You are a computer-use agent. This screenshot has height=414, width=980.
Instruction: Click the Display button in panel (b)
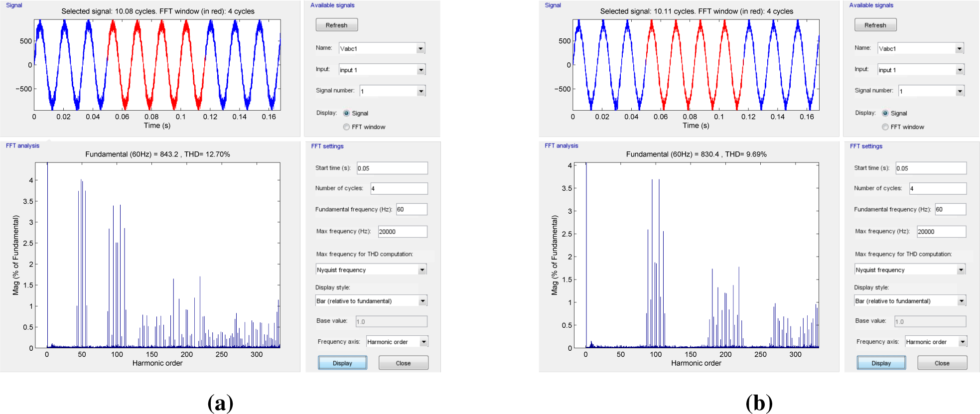881,363
